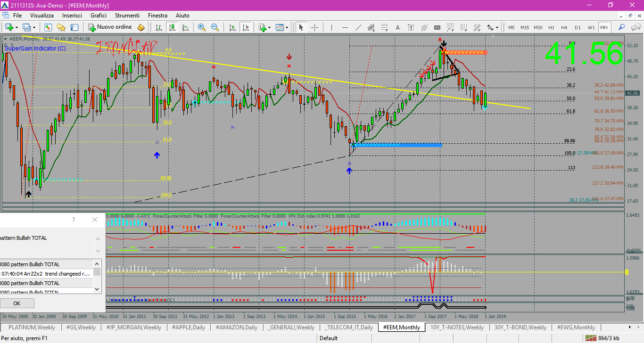
Task: Switch to the H4 timeframe
Action: 564,27
